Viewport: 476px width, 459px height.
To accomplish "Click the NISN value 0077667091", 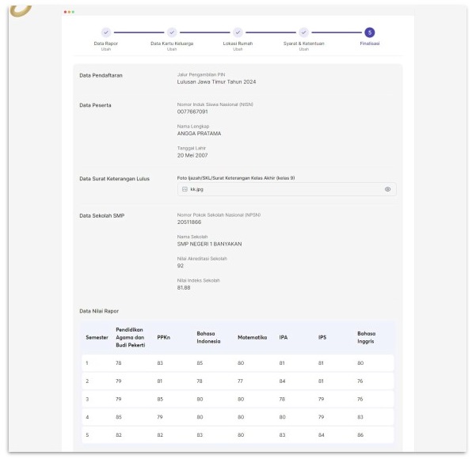I will click(x=192, y=112).
